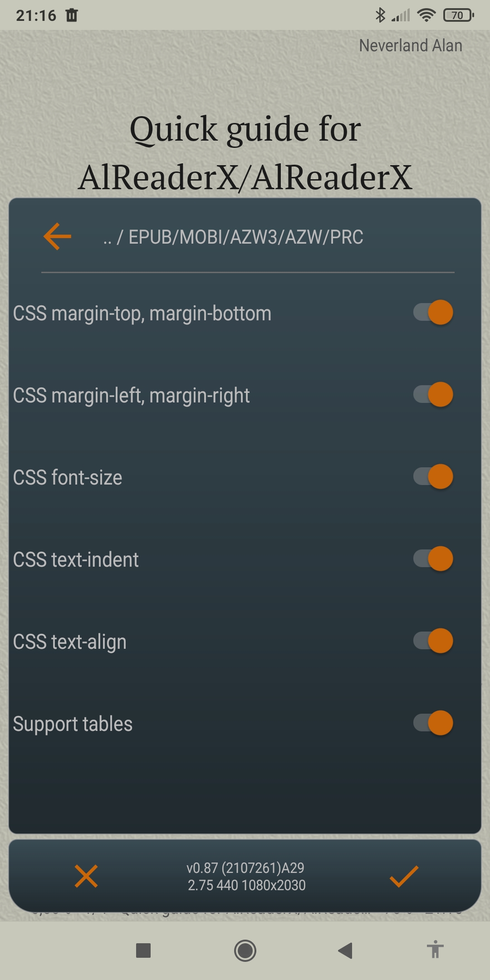Disable the Support tables switch

(x=433, y=723)
